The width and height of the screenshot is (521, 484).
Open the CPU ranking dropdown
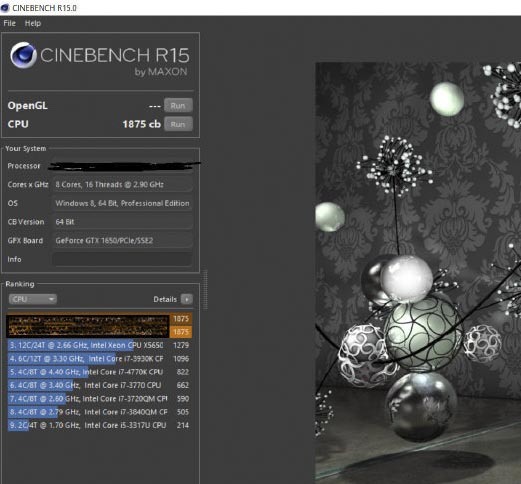(33, 299)
